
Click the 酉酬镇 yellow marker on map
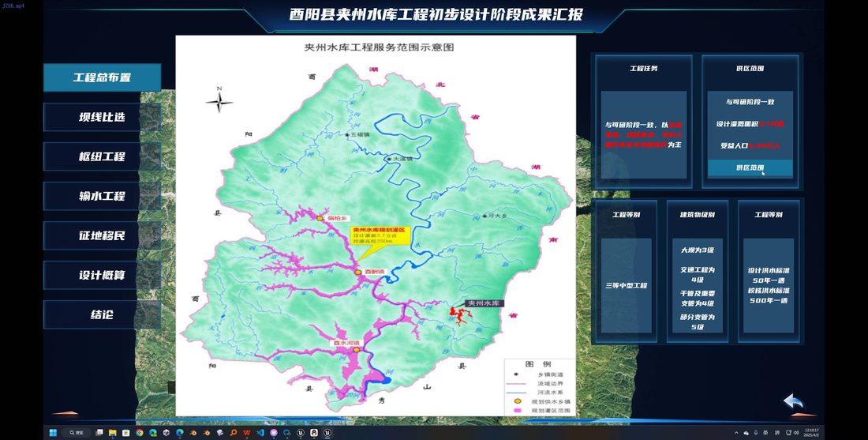click(358, 272)
